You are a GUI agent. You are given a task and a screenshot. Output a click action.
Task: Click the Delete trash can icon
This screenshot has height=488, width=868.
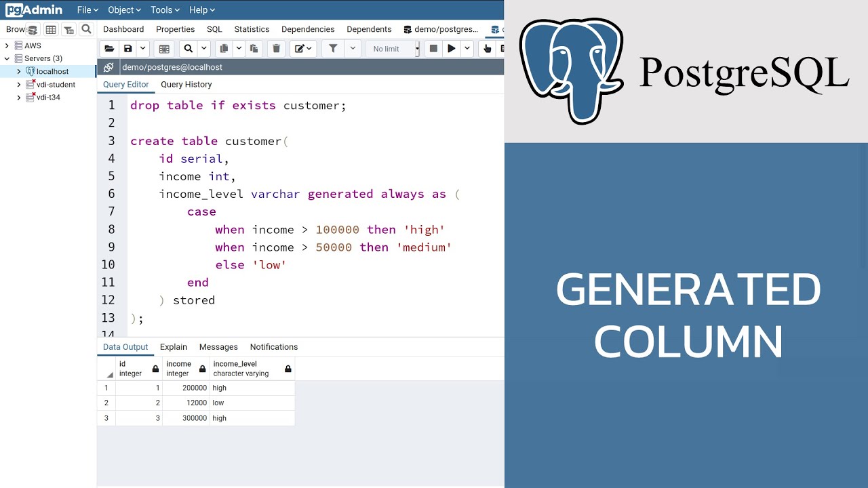click(x=276, y=49)
